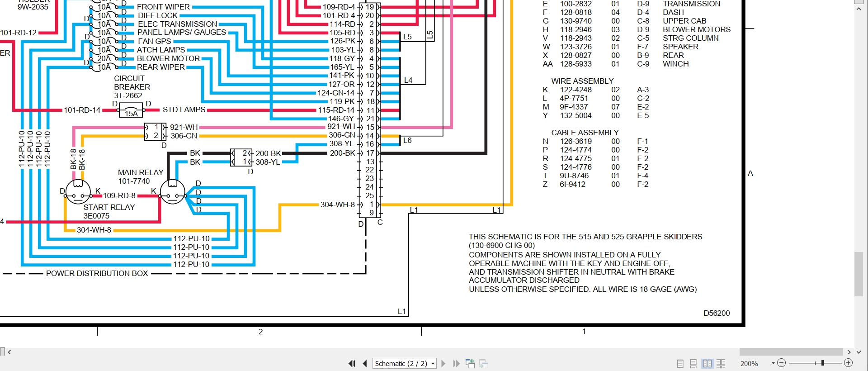Click the 15A circuit breaker symbol
The image size is (868, 371).
click(x=131, y=110)
